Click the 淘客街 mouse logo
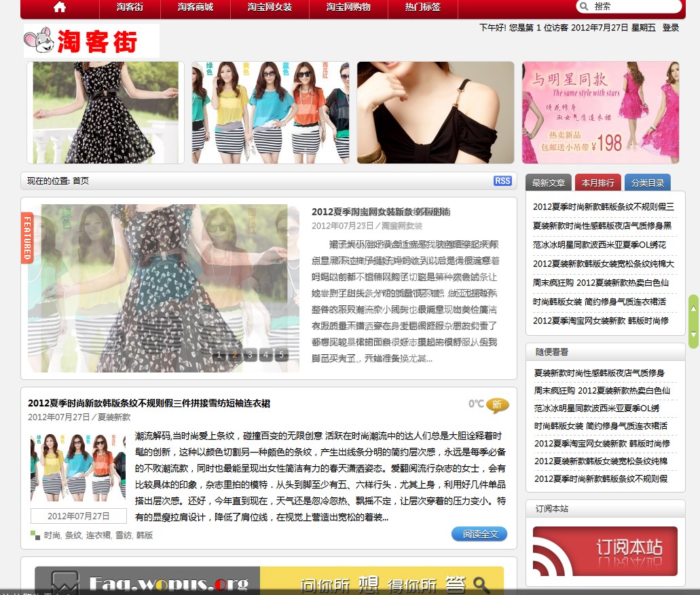700x595 pixels. pyautogui.click(x=92, y=41)
